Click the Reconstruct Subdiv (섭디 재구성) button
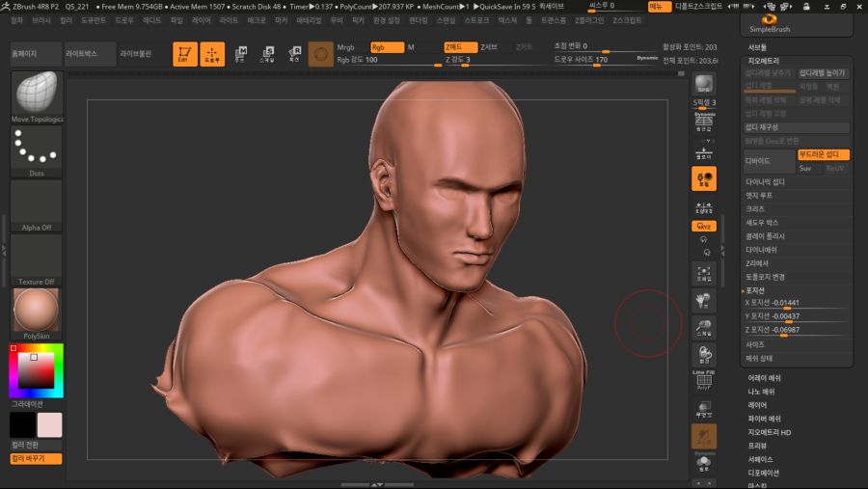868x489 pixels. point(796,127)
